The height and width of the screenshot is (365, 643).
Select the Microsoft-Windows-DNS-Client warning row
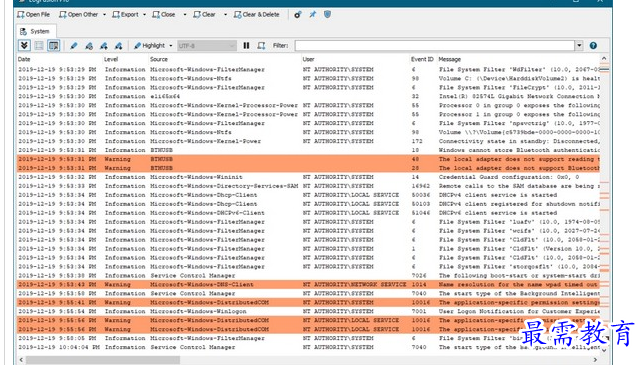click(x=308, y=285)
